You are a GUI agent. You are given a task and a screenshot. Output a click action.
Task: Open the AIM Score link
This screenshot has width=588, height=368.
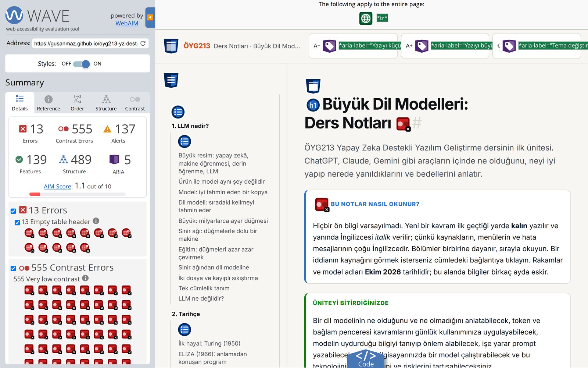tap(57, 187)
